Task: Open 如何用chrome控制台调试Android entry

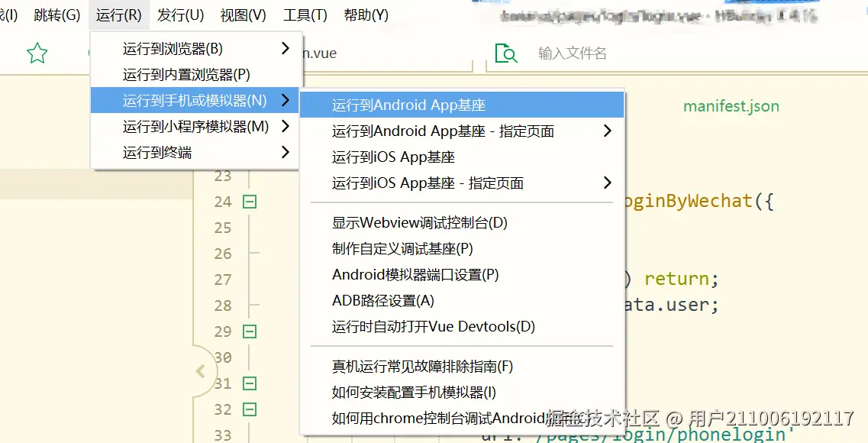Action: 462,418
